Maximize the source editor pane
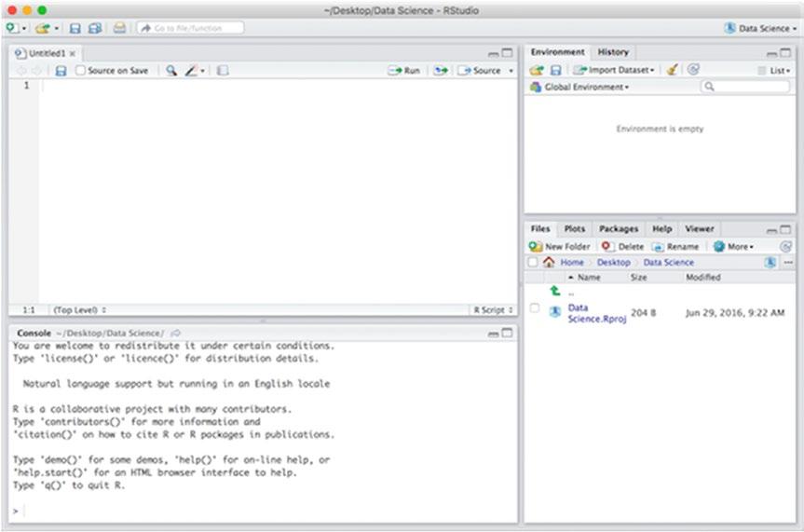804x532 pixels. pyautogui.click(x=507, y=53)
